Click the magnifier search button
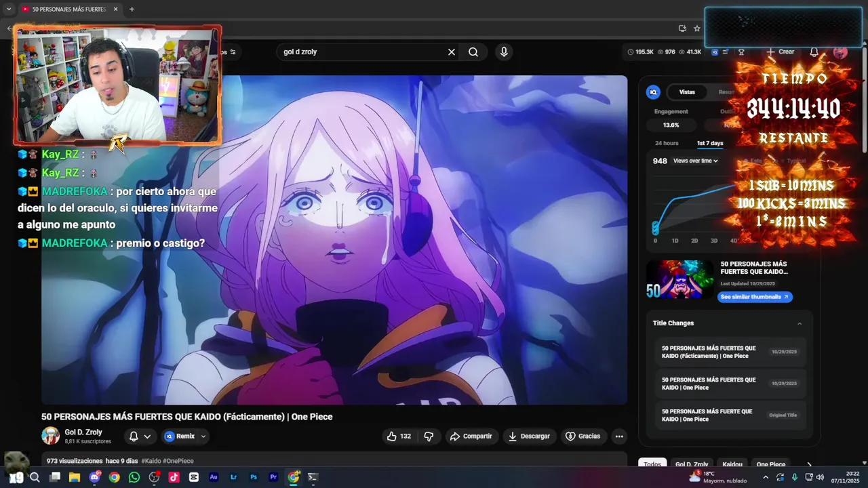 point(473,52)
